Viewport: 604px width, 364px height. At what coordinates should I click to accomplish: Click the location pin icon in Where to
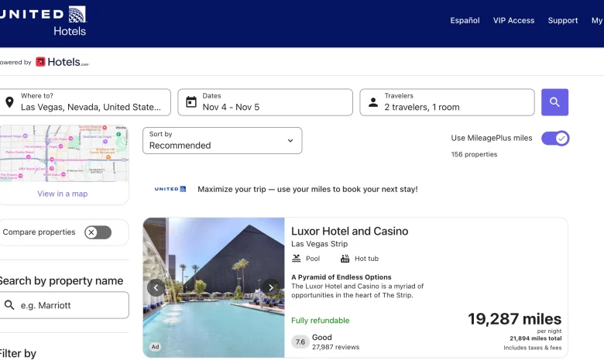(9, 102)
